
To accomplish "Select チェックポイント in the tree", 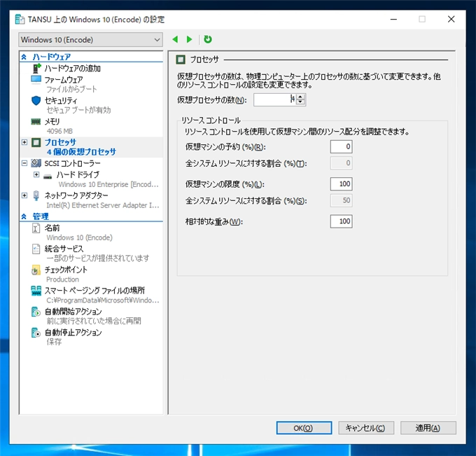I will click(x=66, y=270).
